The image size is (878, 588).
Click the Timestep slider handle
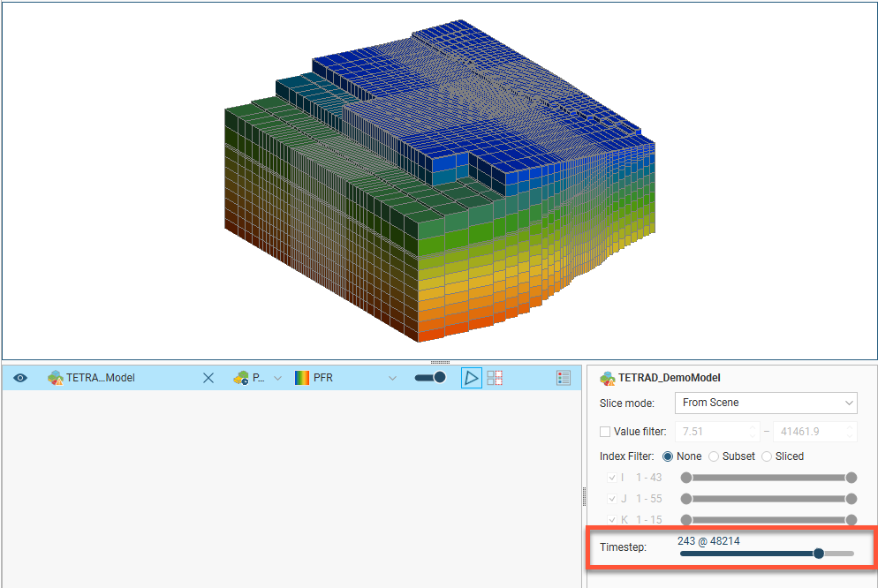[819, 554]
